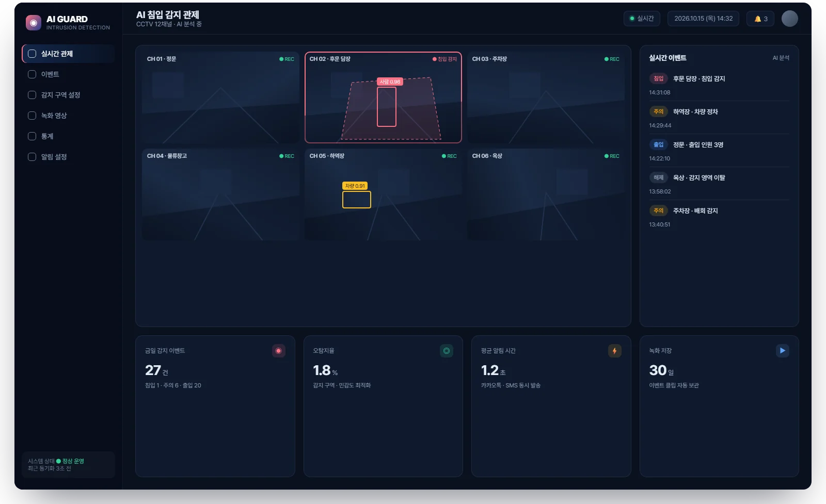This screenshot has width=826, height=504.
Task: Open the 알림 설정 sidebar item
Action: coord(68,157)
